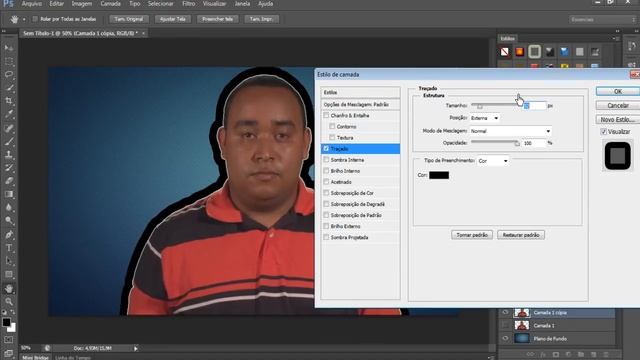Open the Tipo de Preenchimento dropdown
This screenshot has width=640, height=360.
pyautogui.click(x=493, y=161)
